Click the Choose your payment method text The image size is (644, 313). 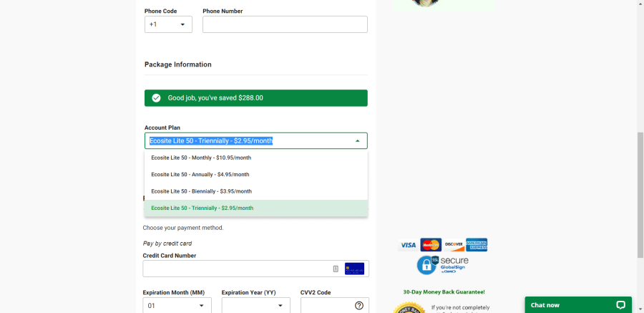[183, 228]
